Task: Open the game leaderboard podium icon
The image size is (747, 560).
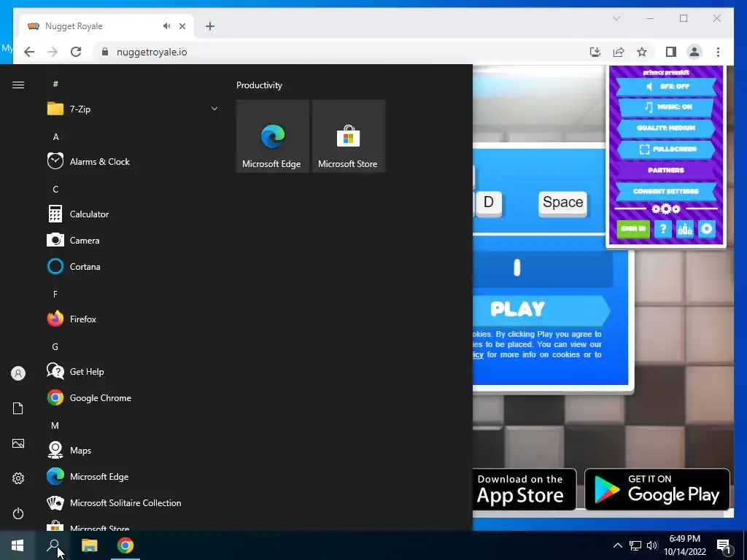Action: [685, 229]
